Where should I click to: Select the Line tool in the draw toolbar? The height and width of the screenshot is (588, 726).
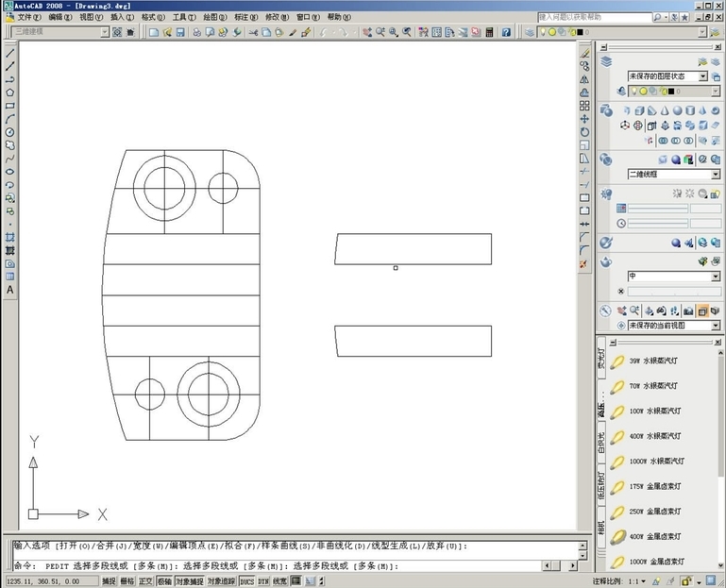[9, 53]
